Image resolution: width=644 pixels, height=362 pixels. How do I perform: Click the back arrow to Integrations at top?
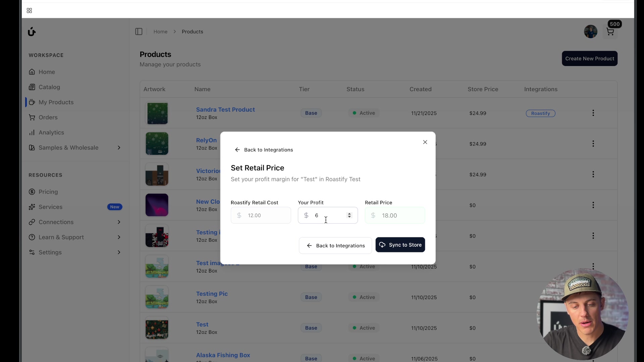(x=264, y=150)
